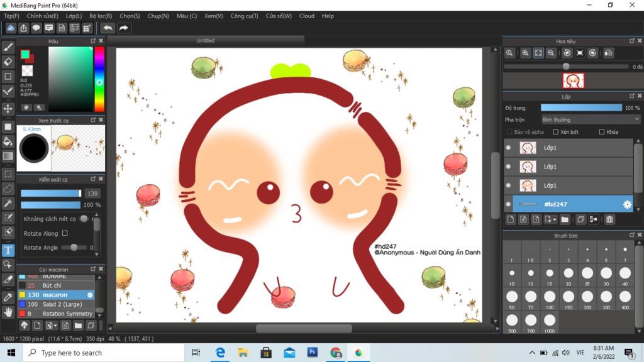The height and width of the screenshot is (362, 644).
Task: Delete layer with trash icon
Action: point(609,219)
